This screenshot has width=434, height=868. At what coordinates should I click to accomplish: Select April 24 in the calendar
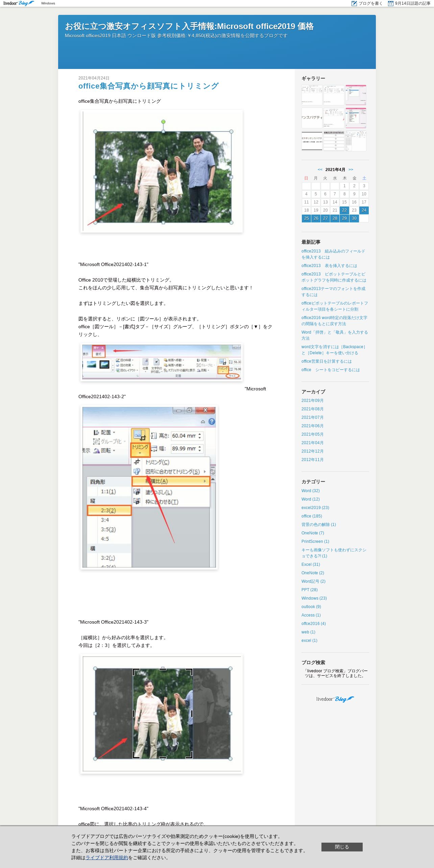(x=364, y=210)
